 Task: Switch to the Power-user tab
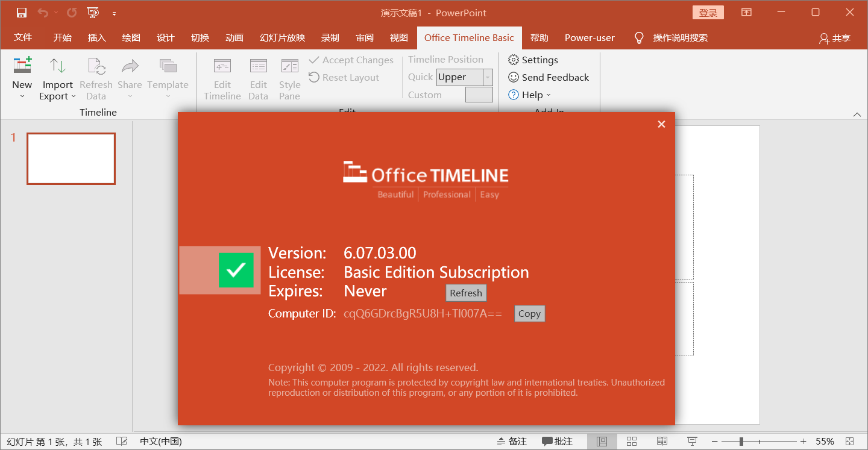pos(590,37)
